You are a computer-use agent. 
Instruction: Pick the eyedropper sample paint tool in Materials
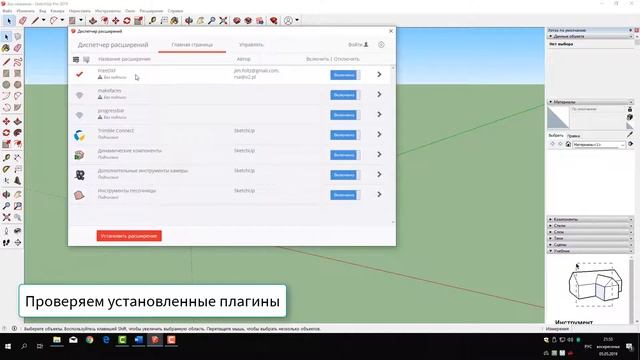[x=630, y=134]
